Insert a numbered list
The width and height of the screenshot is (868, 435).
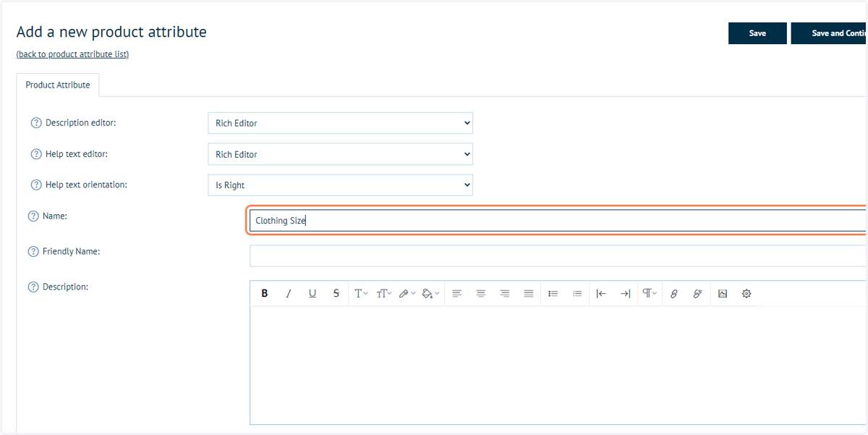pyautogui.click(x=577, y=294)
